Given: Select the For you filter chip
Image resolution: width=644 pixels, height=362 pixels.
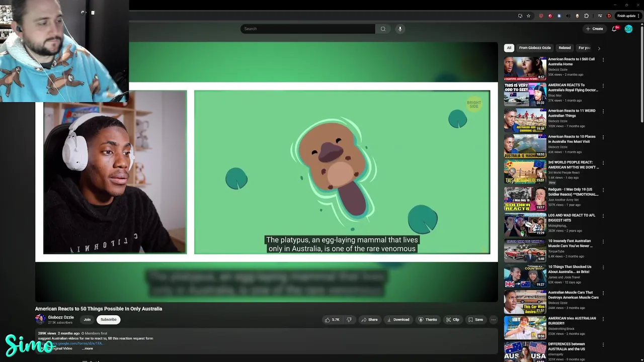Looking at the screenshot, I should tap(584, 48).
